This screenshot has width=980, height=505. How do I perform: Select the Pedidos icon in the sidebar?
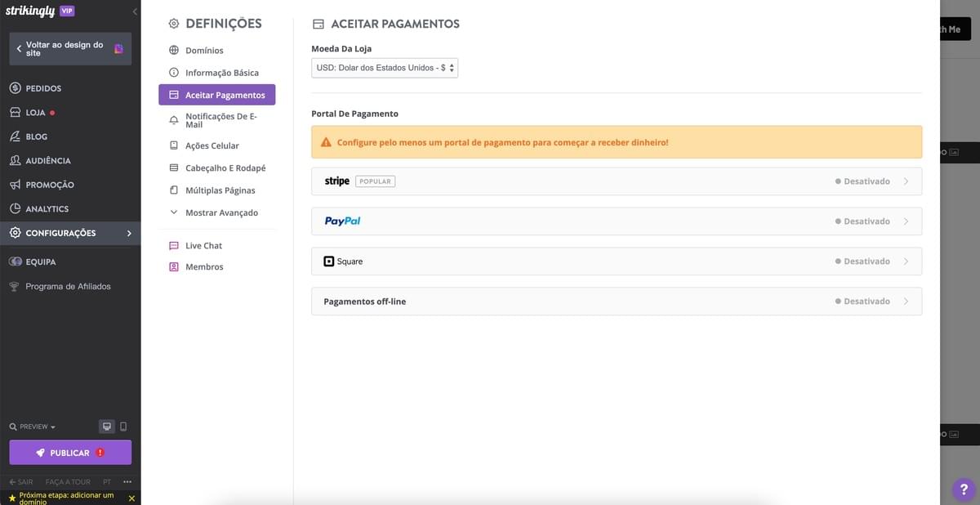(x=15, y=87)
